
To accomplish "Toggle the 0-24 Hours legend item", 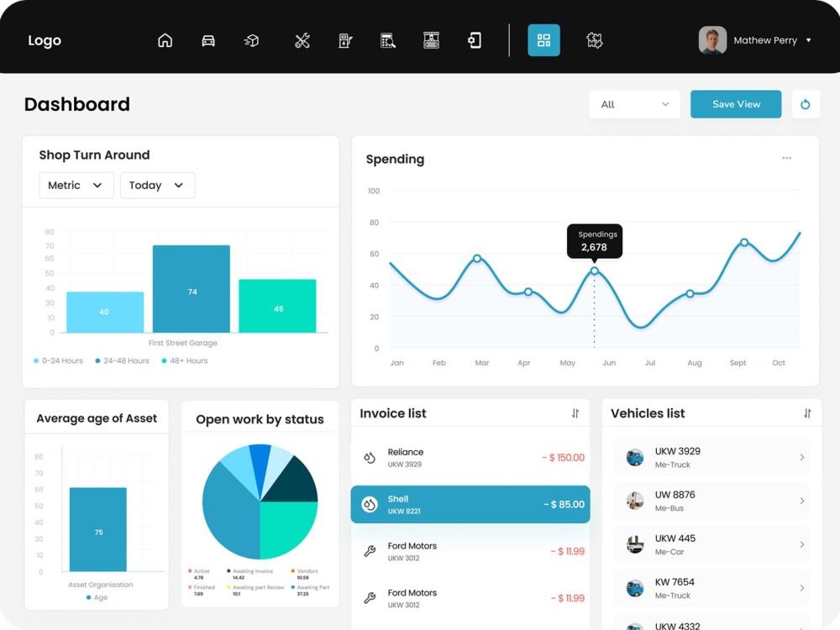I will 59,360.
